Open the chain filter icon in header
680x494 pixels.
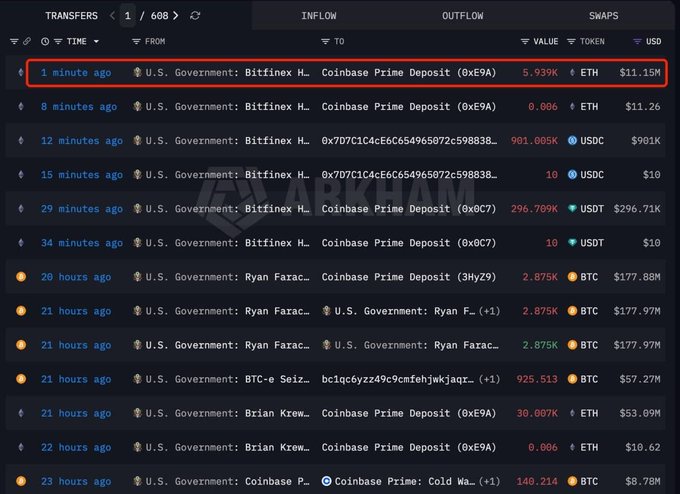point(14,42)
